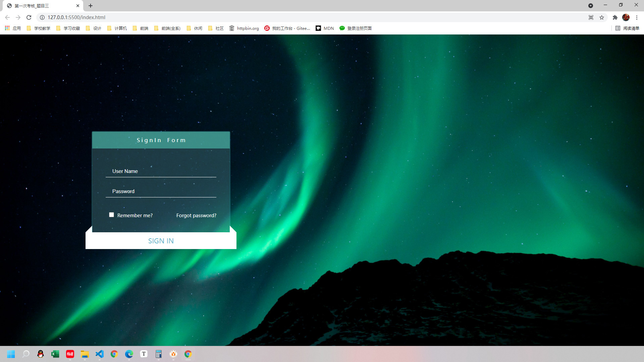Viewport: 644px width, 362px height.
Task: Click the Forgot password link
Action: 196,215
